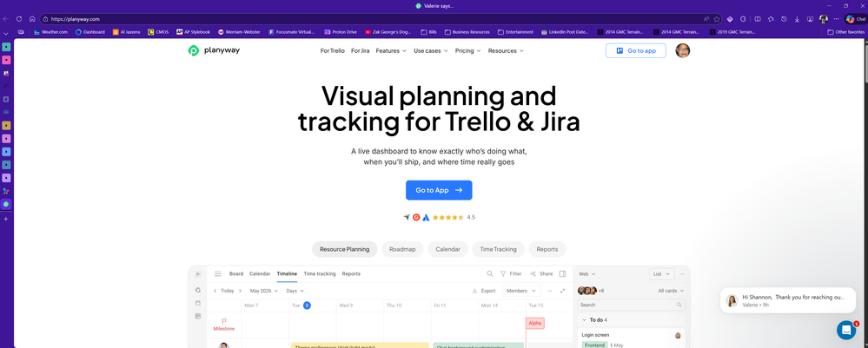
Task: Click the For Jira nav link
Action: tap(360, 51)
